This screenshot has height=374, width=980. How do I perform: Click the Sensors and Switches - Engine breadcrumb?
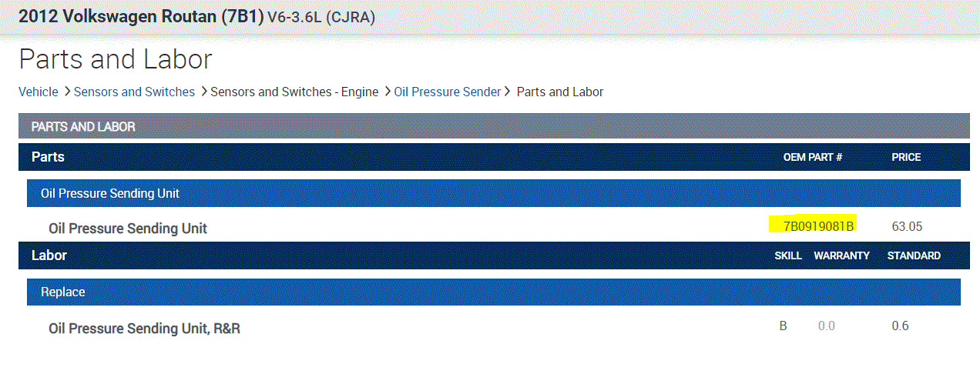tap(294, 92)
